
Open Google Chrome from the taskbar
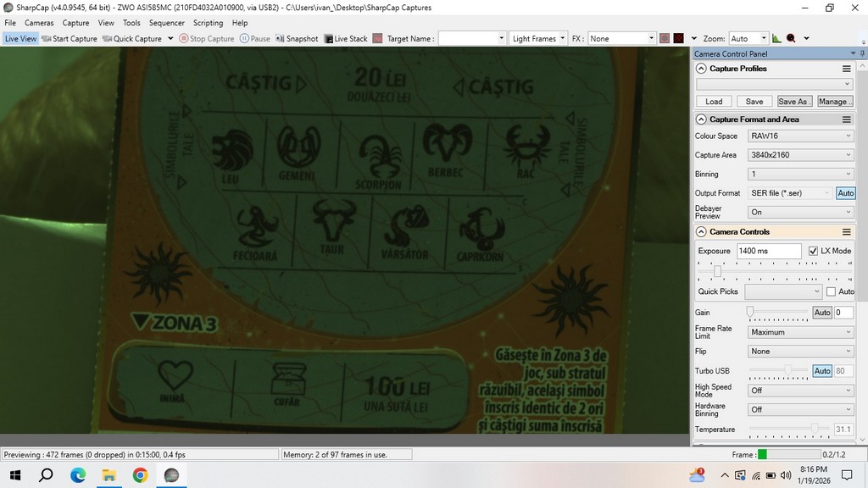[140, 475]
